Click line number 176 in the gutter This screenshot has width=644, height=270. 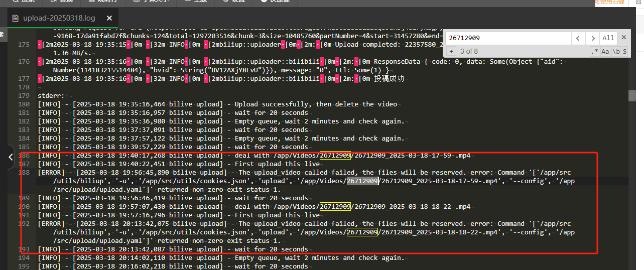(23, 62)
